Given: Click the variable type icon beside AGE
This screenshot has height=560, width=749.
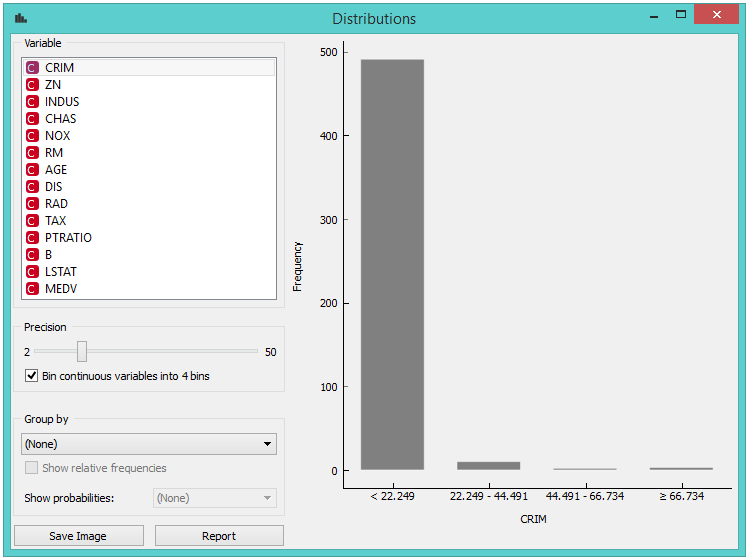Looking at the screenshot, I should point(32,170).
